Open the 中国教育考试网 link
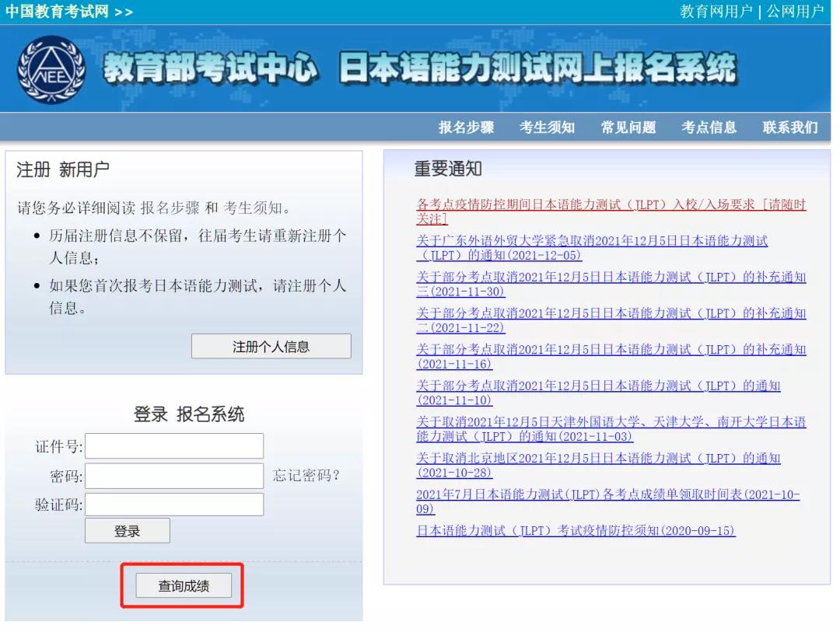The image size is (840, 632). (x=69, y=12)
